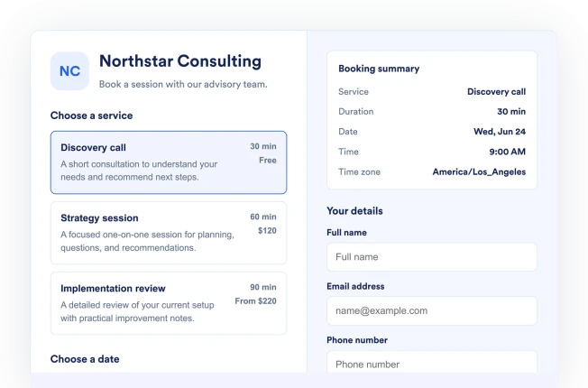This screenshot has width=588, height=388.
Task: Pick the Implementation review service card
Action: coord(169,303)
